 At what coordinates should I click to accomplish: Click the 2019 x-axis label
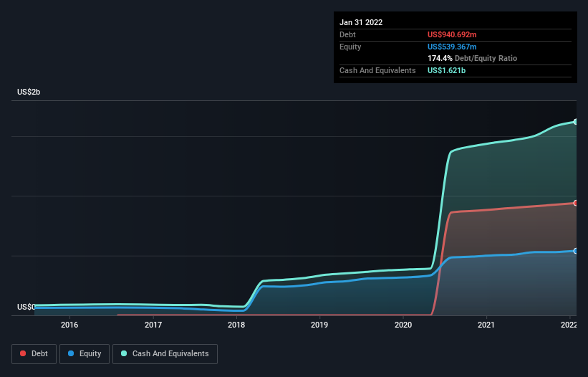click(x=319, y=325)
